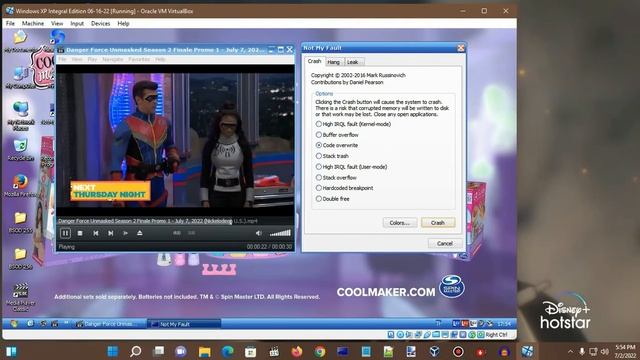Click the Colors... button
The width and height of the screenshot is (640, 360).
pyautogui.click(x=400, y=223)
